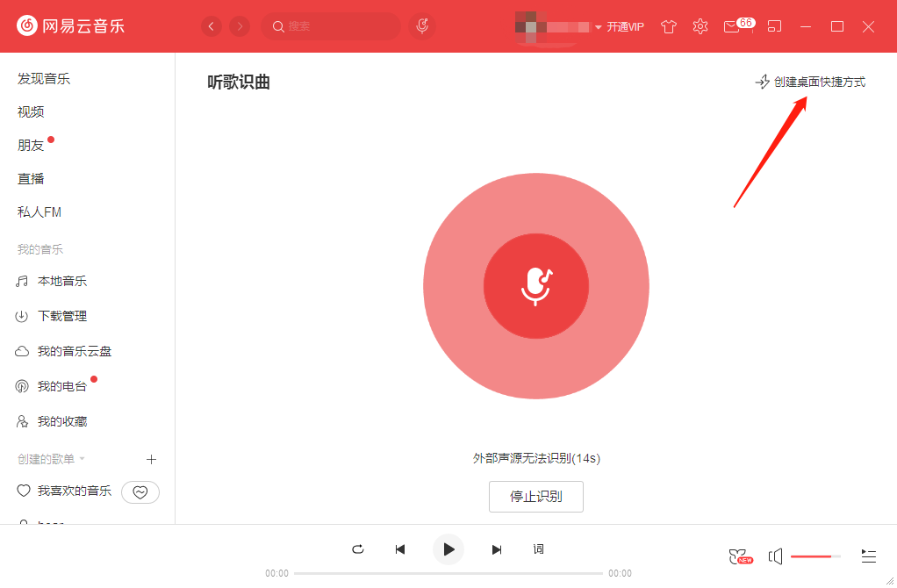Click the heartbeat mode heart button

tap(140, 492)
